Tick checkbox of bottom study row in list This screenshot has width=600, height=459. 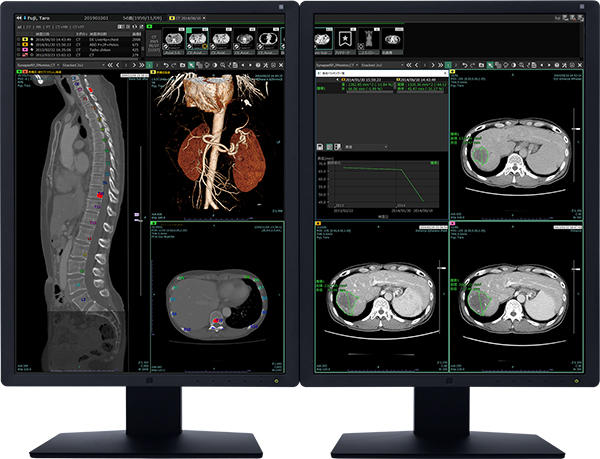(x=18, y=55)
